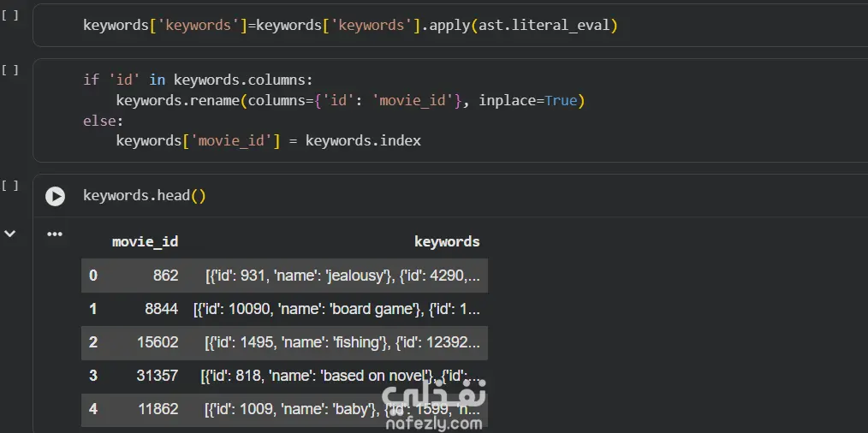Click the movie_id value 31357
Image resolution: width=868 pixels, height=433 pixels.
pyautogui.click(x=158, y=376)
